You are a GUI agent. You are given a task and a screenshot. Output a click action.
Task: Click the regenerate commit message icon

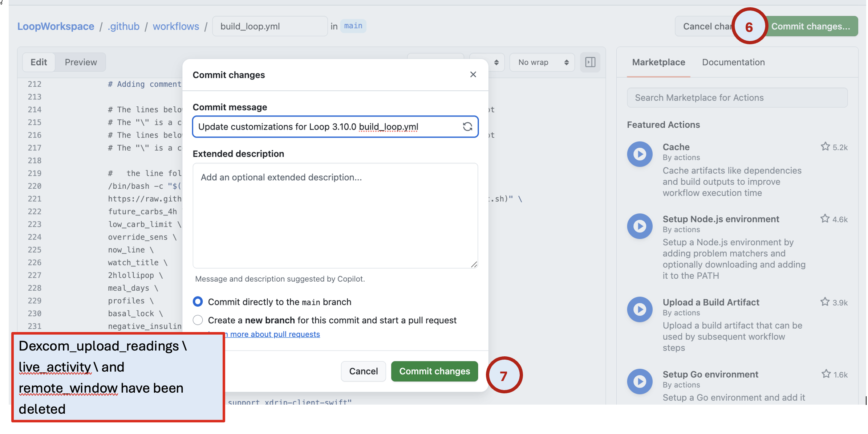tap(467, 127)
